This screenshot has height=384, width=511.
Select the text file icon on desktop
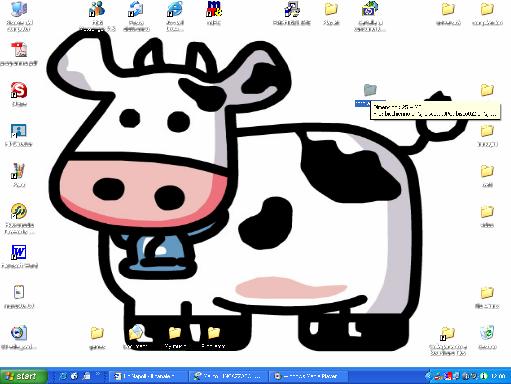point(19,293)
